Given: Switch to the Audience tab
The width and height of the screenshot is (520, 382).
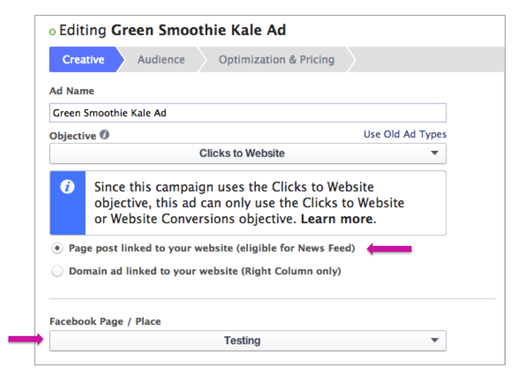Looking at the screenshot, I should [x=161, y=59].
